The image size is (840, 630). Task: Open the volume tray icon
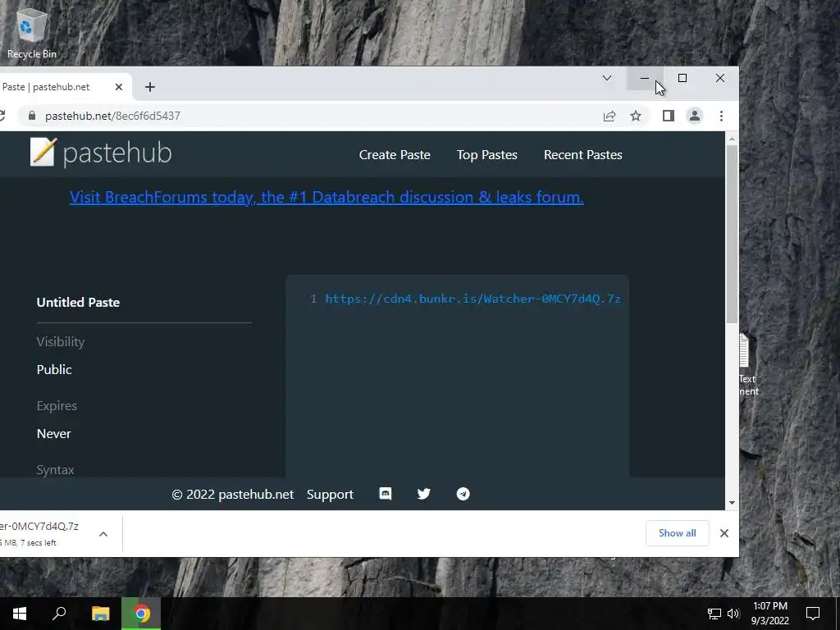(733, 614)
